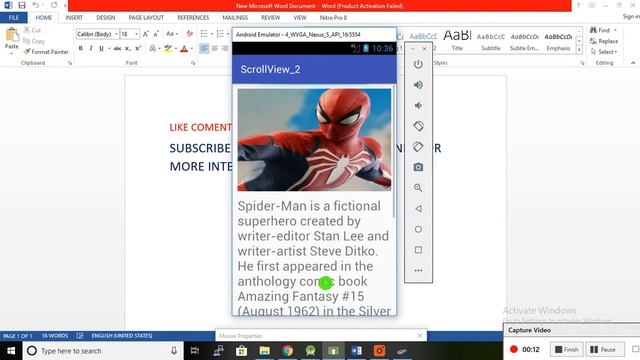
Task: Open Chrome from the taskbar
Action: coord(287,351)
